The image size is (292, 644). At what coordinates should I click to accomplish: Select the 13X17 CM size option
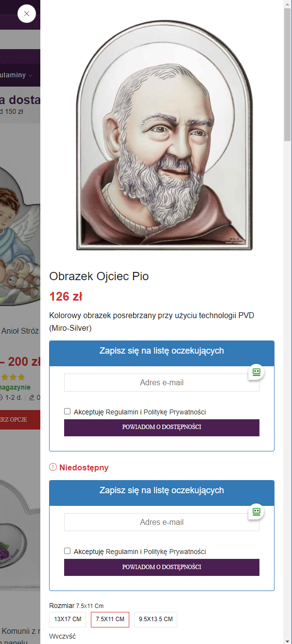68,619
